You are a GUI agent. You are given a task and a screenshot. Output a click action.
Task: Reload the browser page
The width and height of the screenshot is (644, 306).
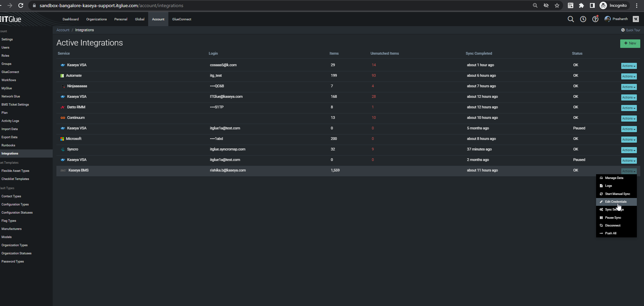tap(21, 5)
